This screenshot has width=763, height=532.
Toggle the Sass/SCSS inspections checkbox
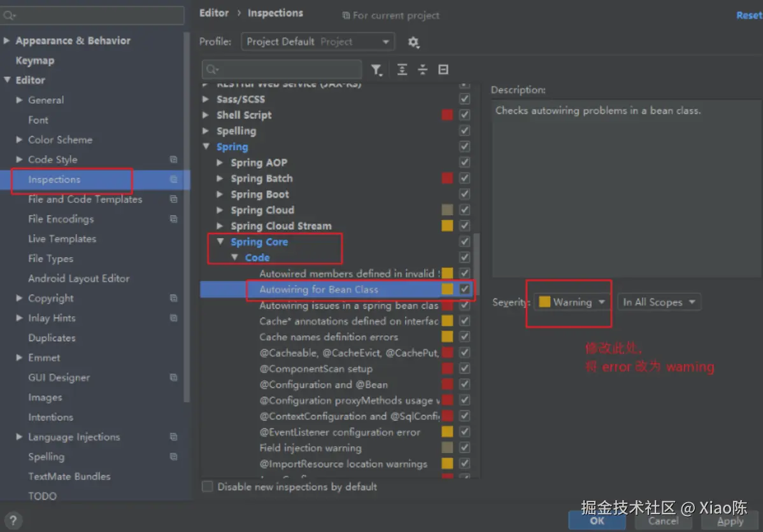point(465,99)
